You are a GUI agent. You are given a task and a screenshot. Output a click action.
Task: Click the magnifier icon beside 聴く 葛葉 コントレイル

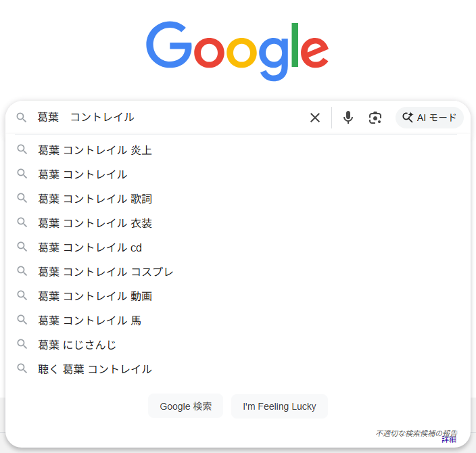pyautogui.click(x=22, y=368)
